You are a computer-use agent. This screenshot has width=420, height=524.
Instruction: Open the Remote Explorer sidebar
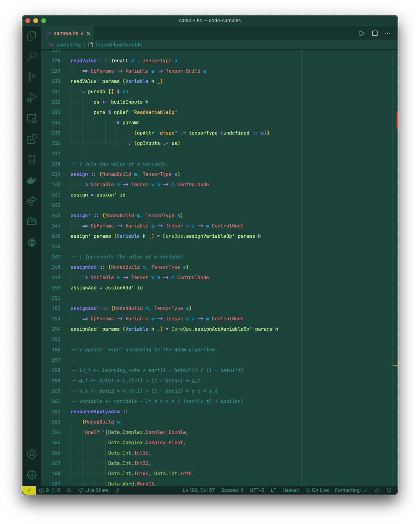(32, 118)
